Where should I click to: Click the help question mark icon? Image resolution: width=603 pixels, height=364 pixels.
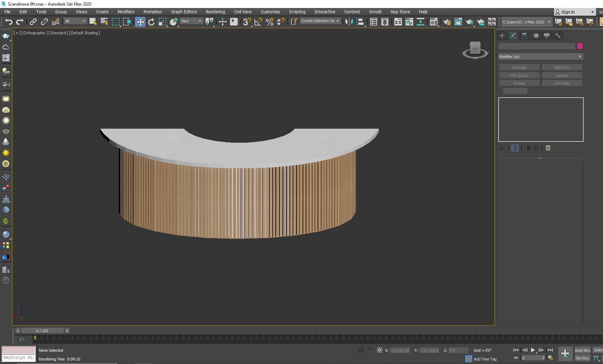tap(6, 280)
